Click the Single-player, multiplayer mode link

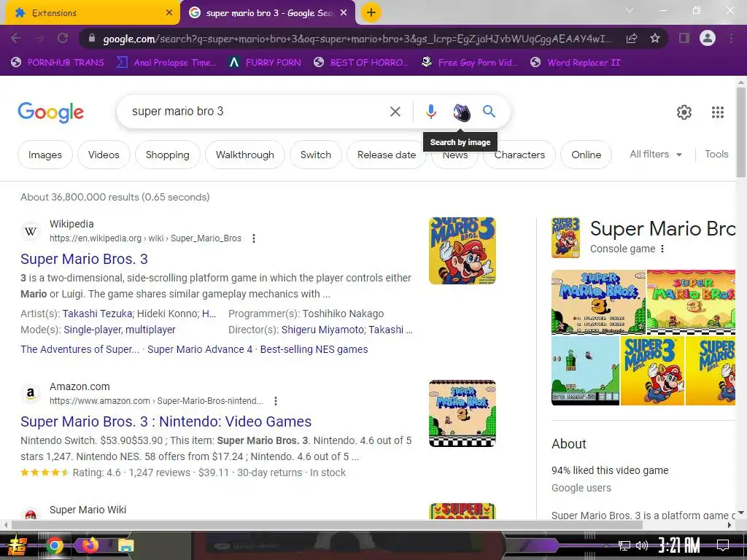coord(120,330)
